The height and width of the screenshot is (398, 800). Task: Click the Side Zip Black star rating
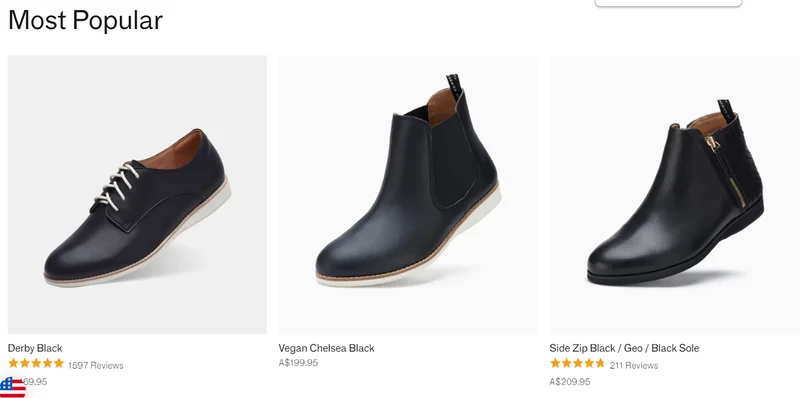tap(577, 363)
